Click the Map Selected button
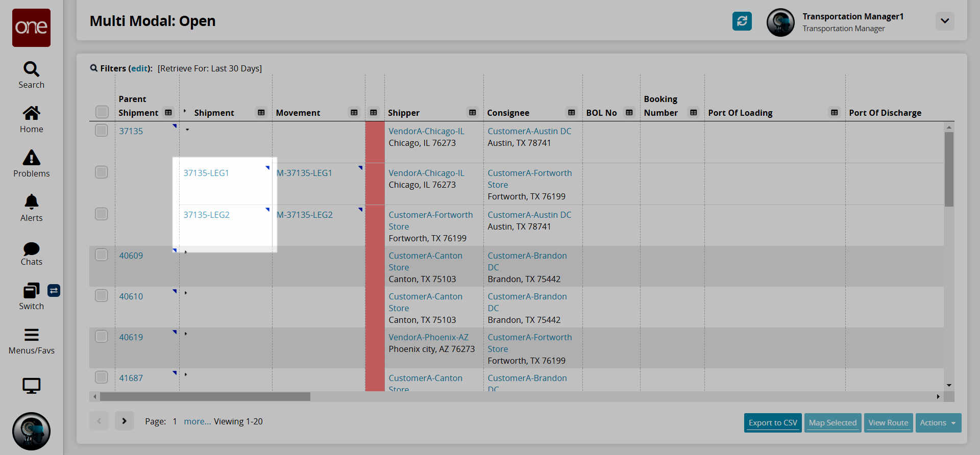 [x=833, y=423]
